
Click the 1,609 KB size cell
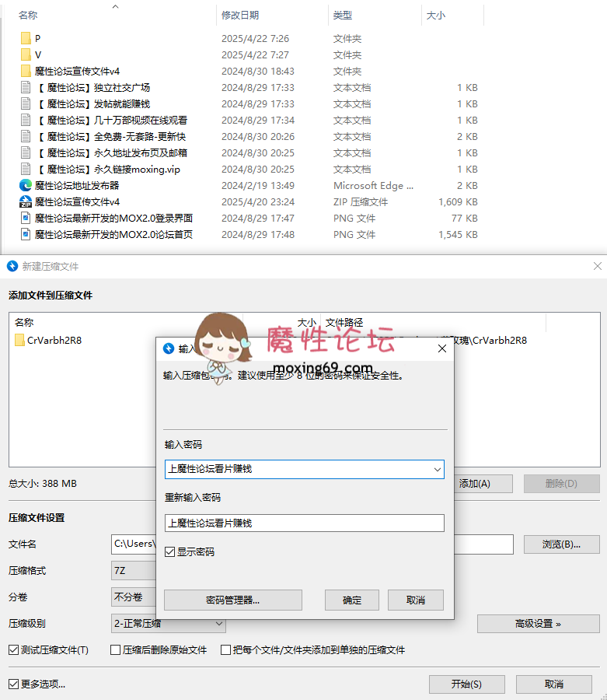click(458, 202)
